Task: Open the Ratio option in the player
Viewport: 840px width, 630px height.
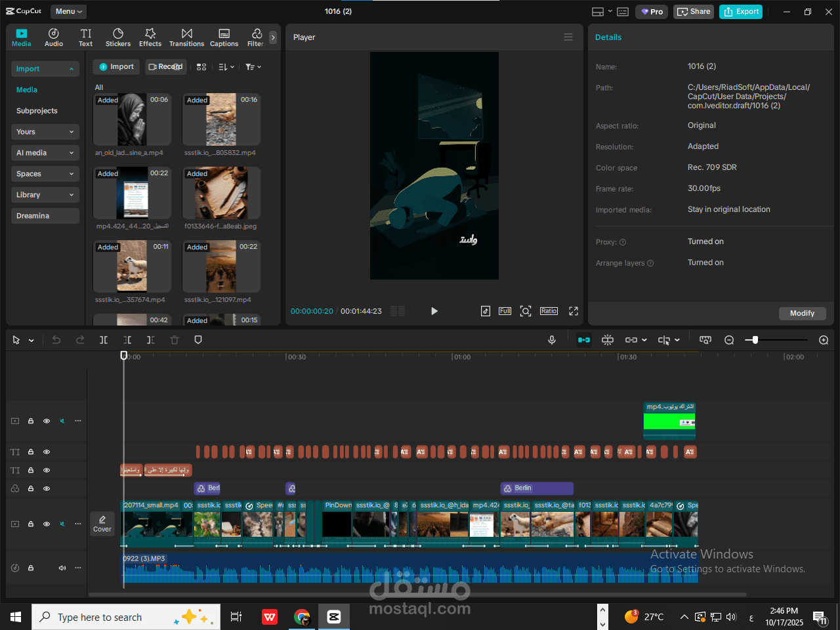Action: click(x=549, y=311)
